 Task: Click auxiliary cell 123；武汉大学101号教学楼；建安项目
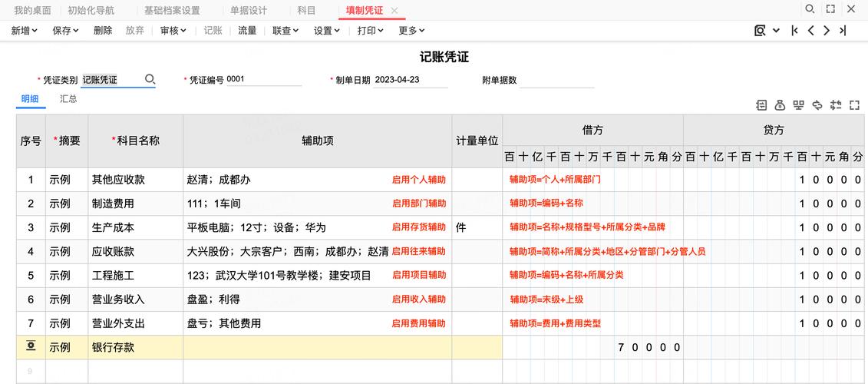click(318, 276)
